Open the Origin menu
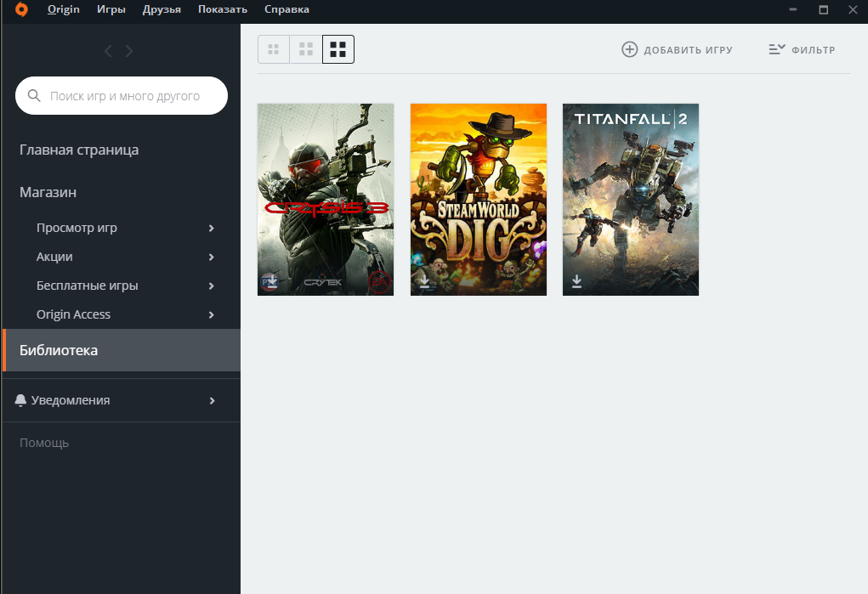 [64, 9]
